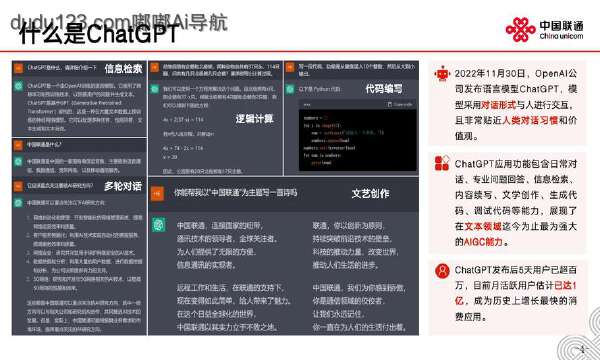Image resolution: width=600 pixels, height=360 pixels.
Task: Click the orange avatar next to the 多轮对话 question
Action: click(18, 186)
